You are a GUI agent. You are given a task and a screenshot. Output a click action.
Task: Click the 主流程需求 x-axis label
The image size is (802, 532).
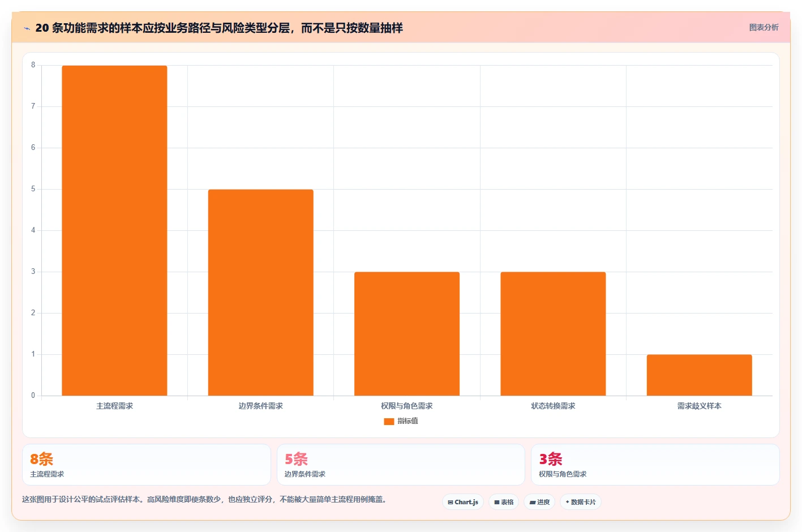114,406
